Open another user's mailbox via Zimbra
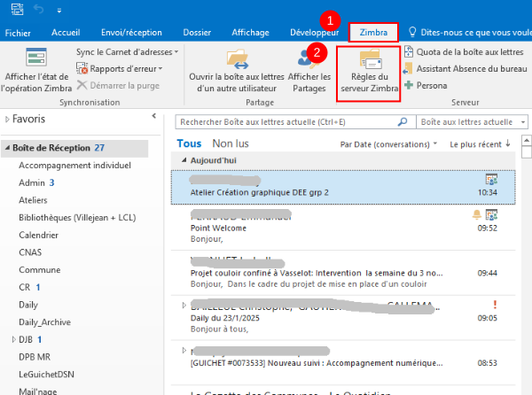 236,72
